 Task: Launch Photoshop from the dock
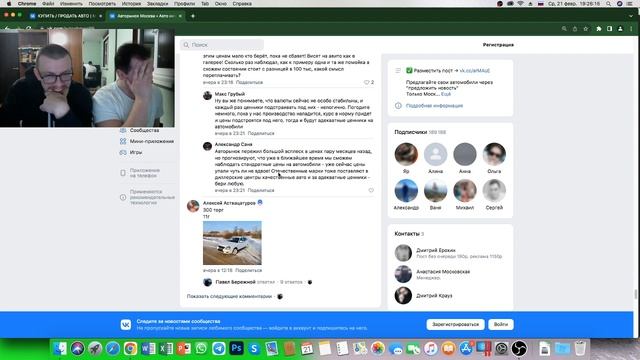point(236,348)
